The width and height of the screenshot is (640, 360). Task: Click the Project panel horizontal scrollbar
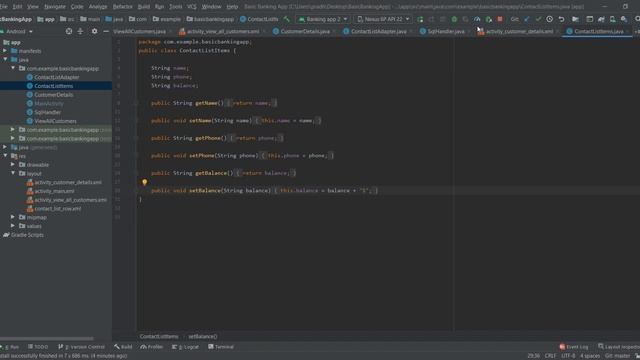click(x=47, y=338)
